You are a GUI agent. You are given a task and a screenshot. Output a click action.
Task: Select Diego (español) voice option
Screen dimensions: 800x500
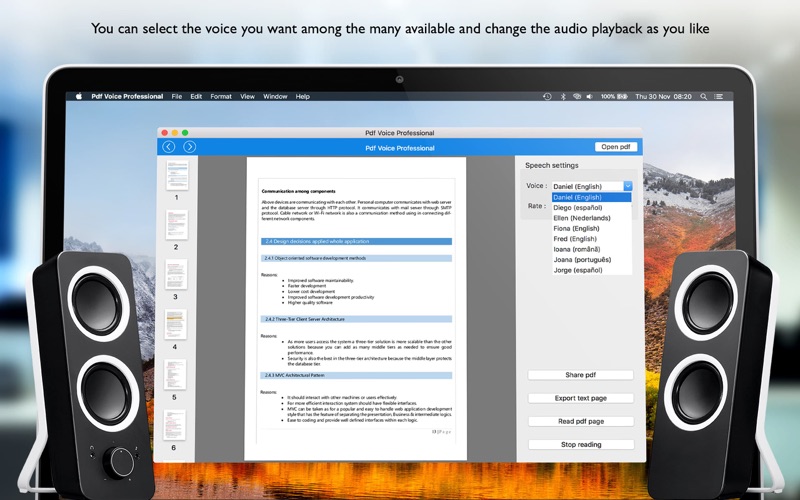pyautogui.click(x=576, y=208)
